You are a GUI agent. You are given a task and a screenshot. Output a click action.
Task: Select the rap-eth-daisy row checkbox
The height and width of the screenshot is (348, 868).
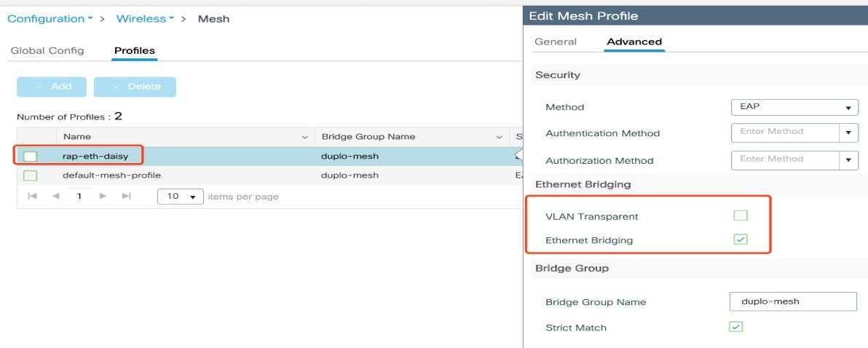tap(31, 157)
